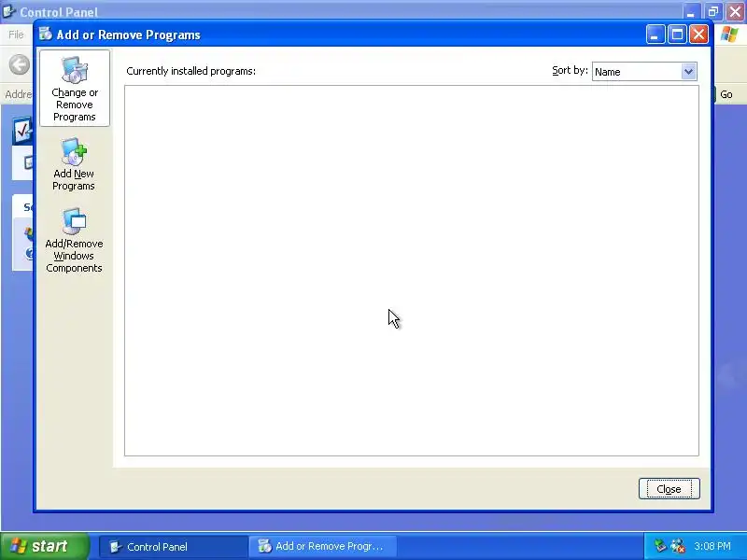Click the Add or Remove Programs title icon

46,34
